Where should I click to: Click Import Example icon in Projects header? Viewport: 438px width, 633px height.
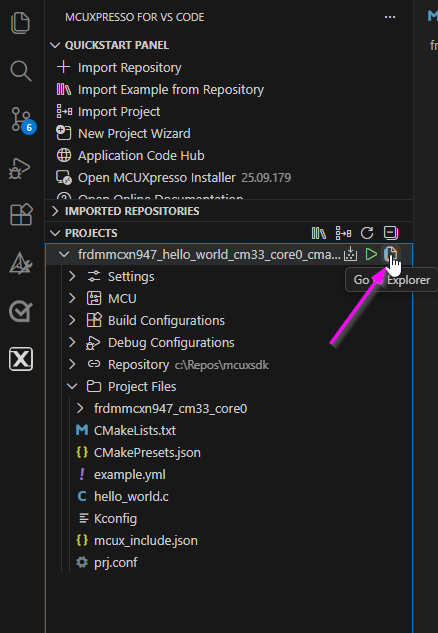tap(319, 233)
